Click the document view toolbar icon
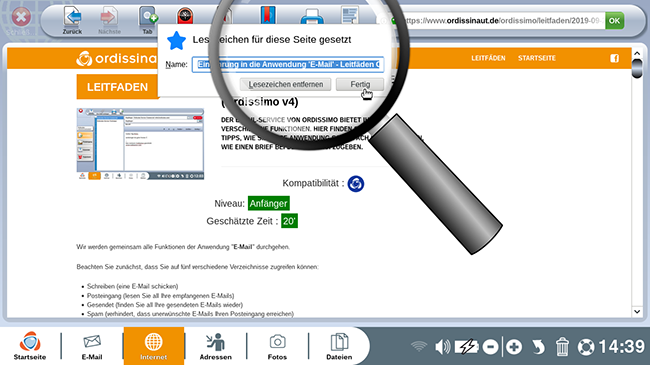 [x=350, y=15]
